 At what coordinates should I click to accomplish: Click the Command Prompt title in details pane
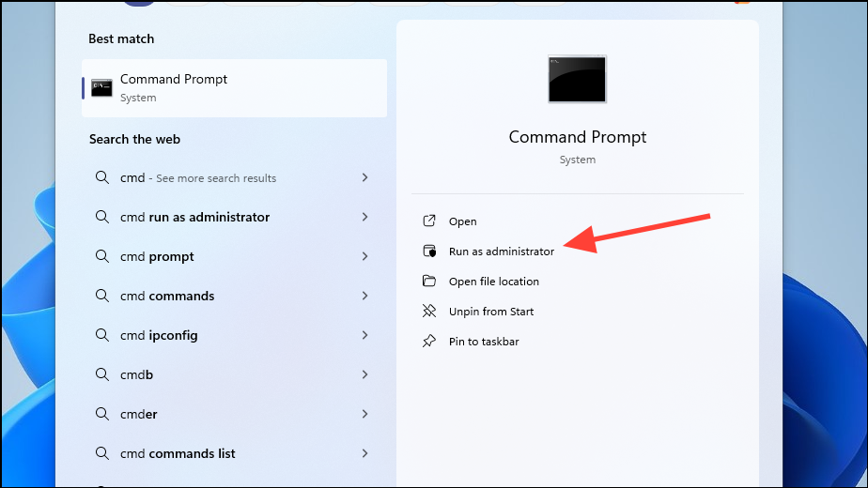(x=578, y=137)
